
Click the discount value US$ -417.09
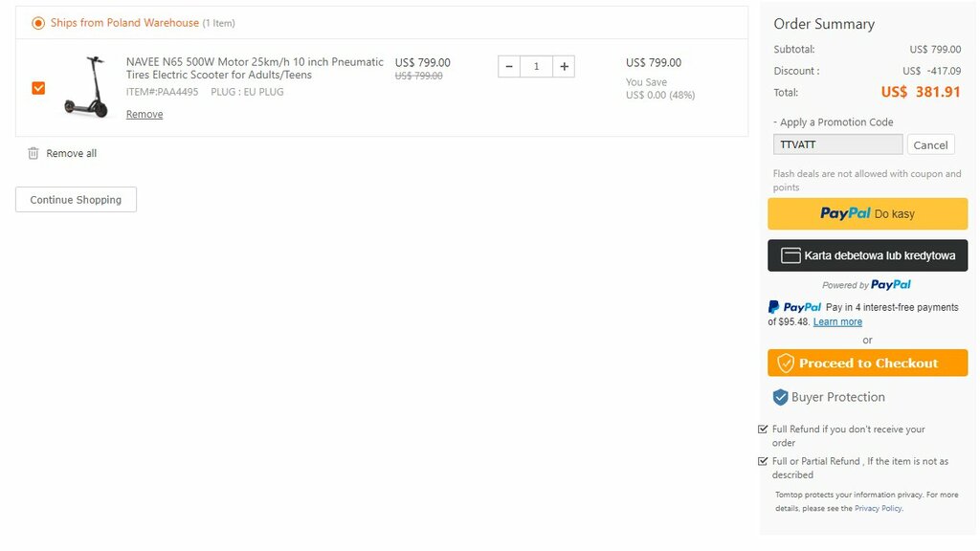pos(932,71)
